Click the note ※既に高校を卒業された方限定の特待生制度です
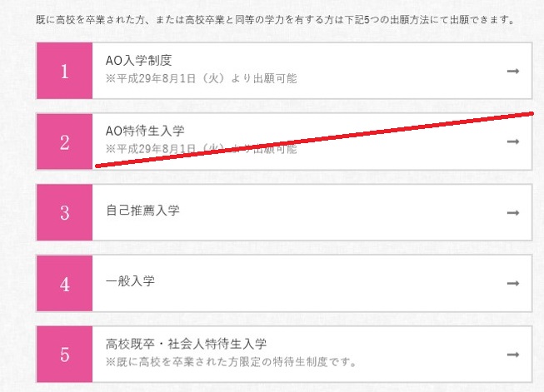This screenshot has height=392, width=544. point(232,362)
